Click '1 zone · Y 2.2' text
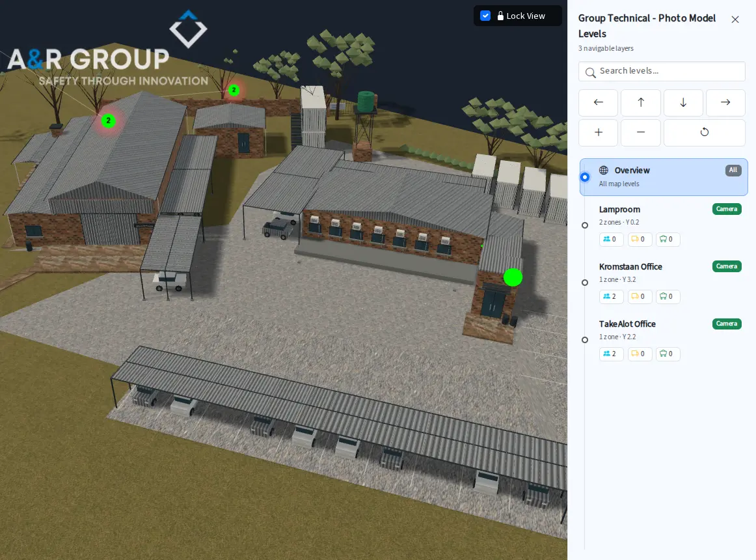The height and width of the screenshot is (560, 756). coord(617,337)
